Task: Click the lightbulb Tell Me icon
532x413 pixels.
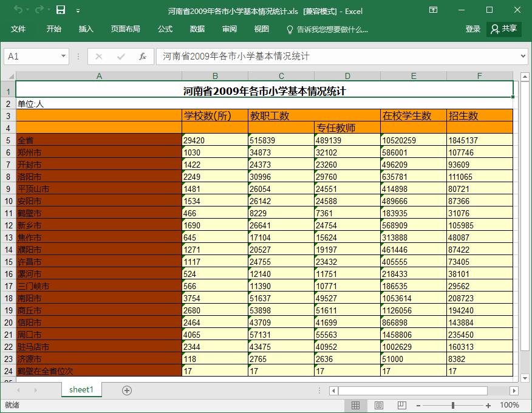Action: tap(290, 30)
